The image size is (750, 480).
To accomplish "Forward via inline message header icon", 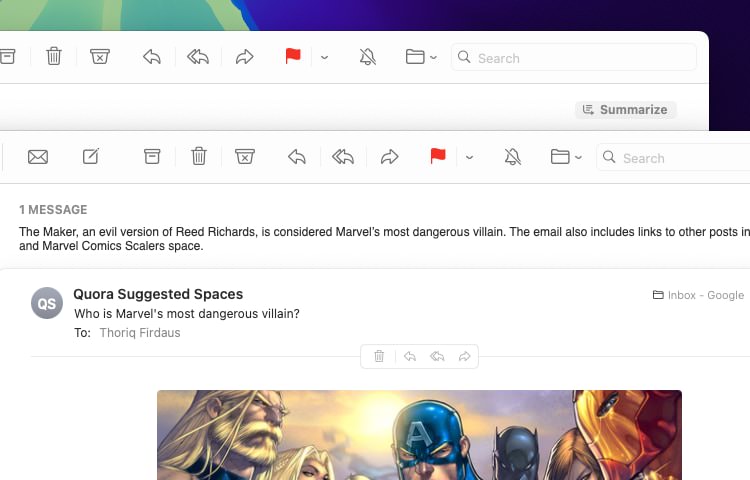I will click(x=464, y=356).
